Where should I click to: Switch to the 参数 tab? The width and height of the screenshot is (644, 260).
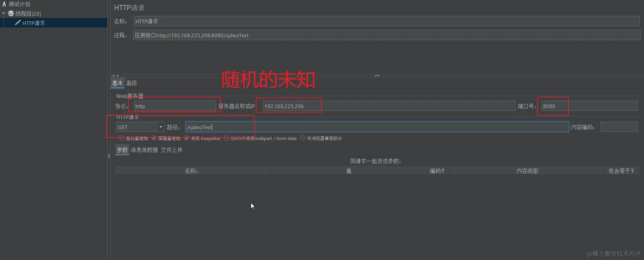tap(122, 150)
